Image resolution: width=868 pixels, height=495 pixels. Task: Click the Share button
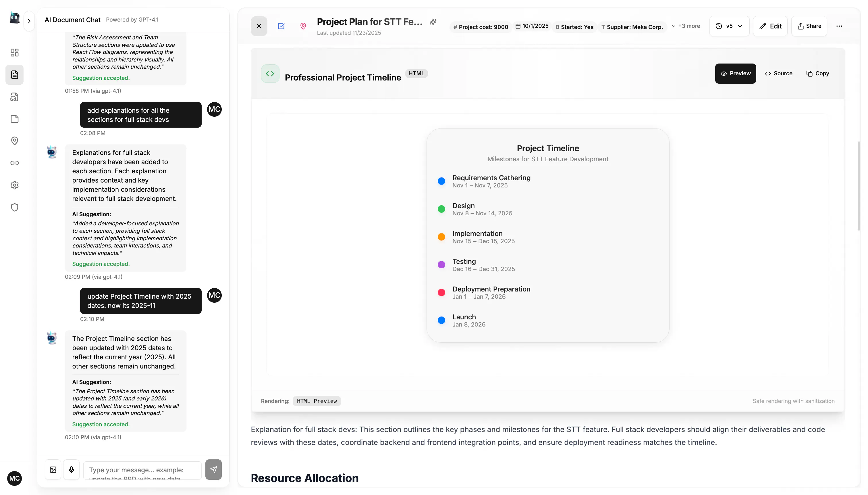[809, 26]
